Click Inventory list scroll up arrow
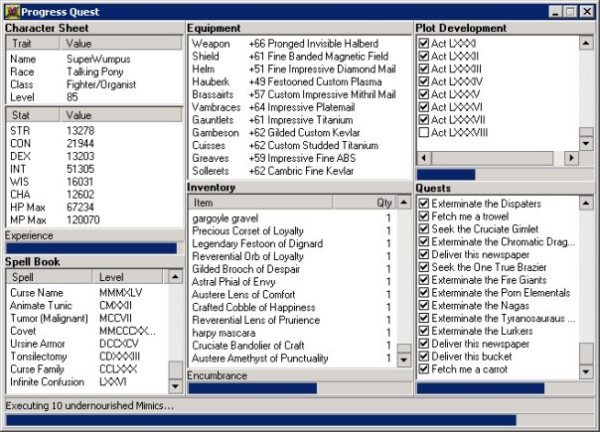This screenshot has width=600, height=432. [x=404, y=202]
